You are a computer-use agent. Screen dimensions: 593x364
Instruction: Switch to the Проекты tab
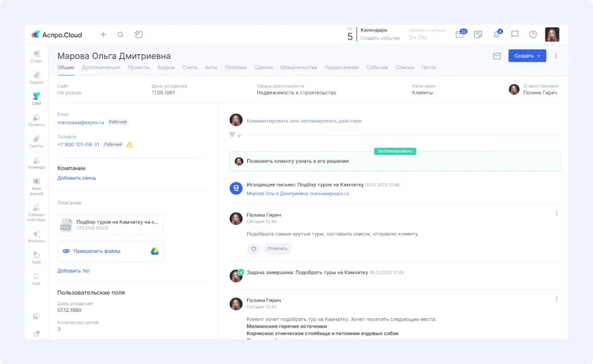pyautogui.click(x=139, y=68)
